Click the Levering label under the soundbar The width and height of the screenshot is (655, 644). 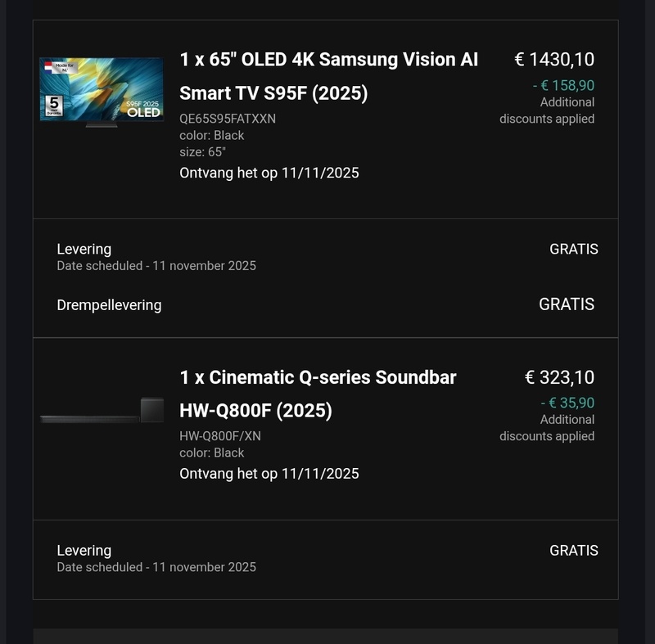[x=84, y=551]
